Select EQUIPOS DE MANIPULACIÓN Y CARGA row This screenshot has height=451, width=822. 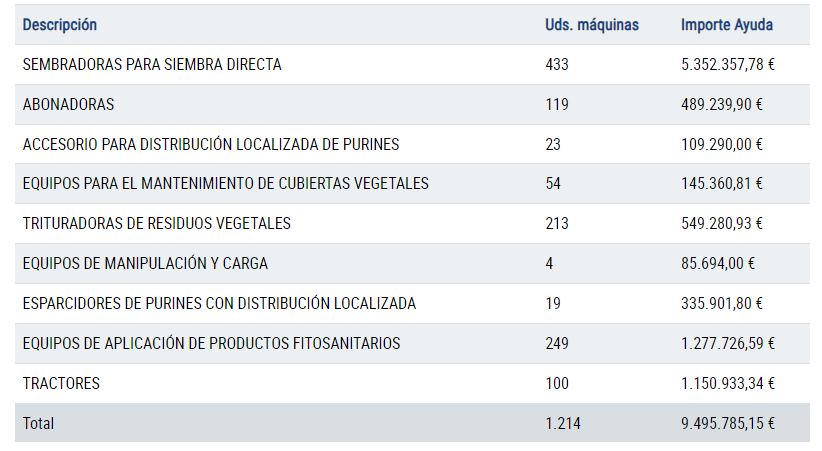[412, 263]
